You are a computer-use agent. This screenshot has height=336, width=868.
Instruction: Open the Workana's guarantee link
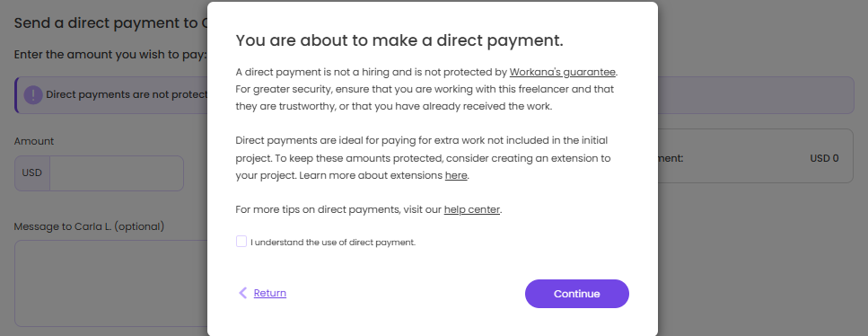563,72
